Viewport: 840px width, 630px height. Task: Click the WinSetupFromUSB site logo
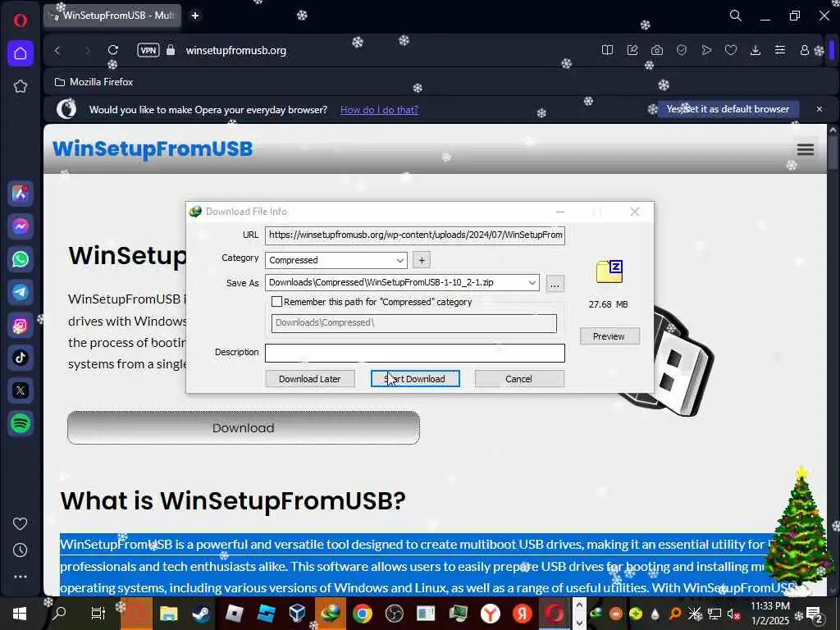click(153, 149)
